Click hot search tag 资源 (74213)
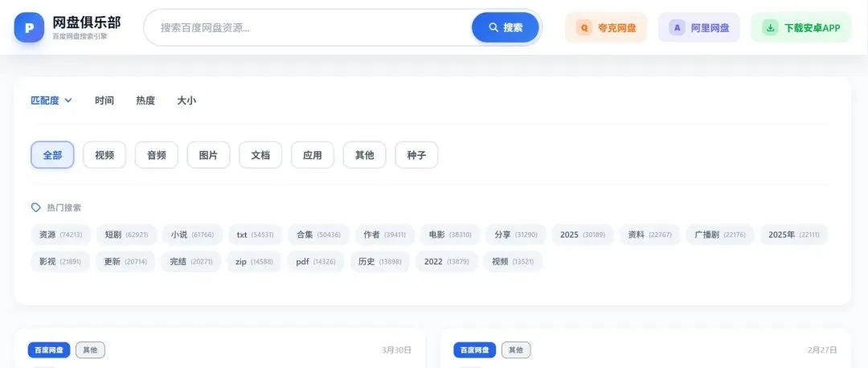Screen dimensions: 868x368 [x=61, y=235]
